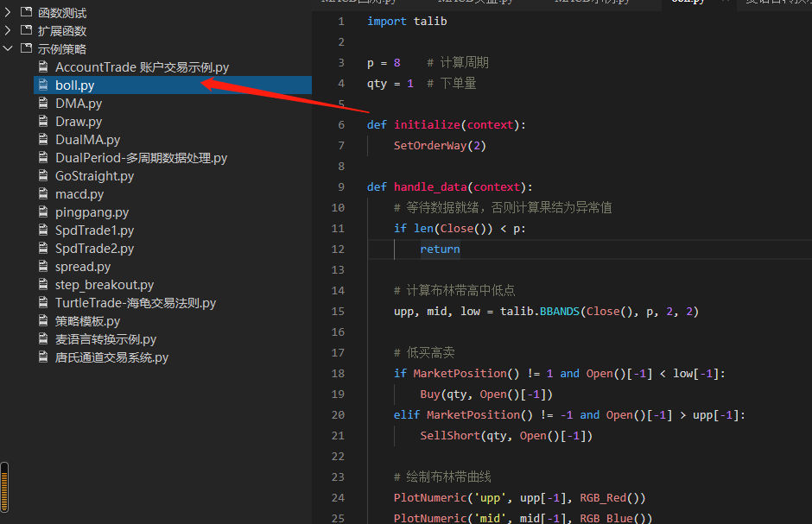812x524 pixels.
Task: Click the comment '# 等待数据就绪，否则计算果结为异常值'
Action: point(503,207)
